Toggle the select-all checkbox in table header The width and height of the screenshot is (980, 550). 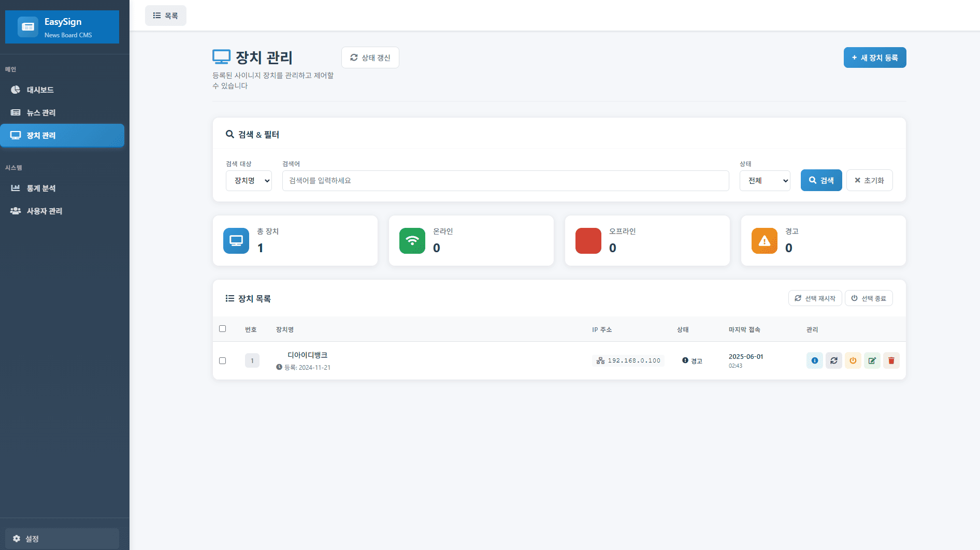click(223, 329)
